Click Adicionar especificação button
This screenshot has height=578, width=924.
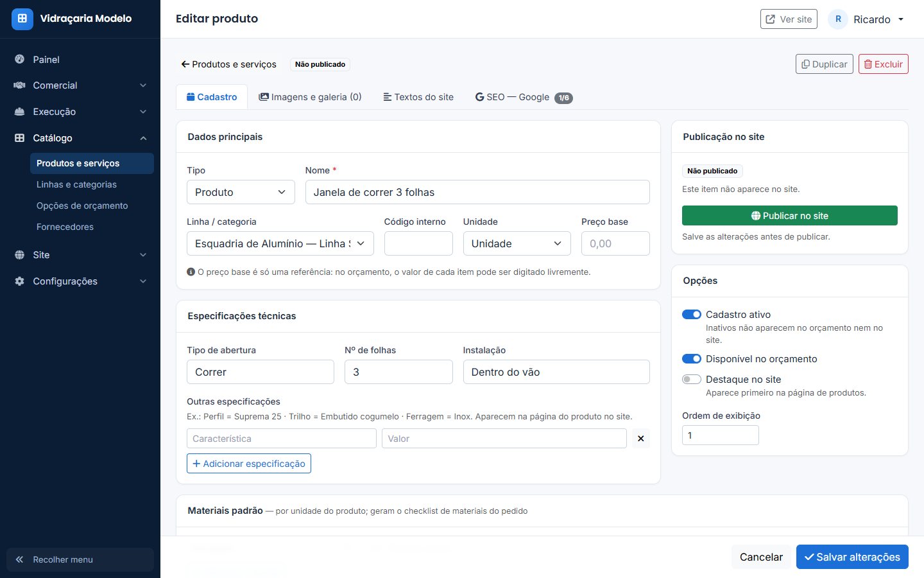coord(249,464)
